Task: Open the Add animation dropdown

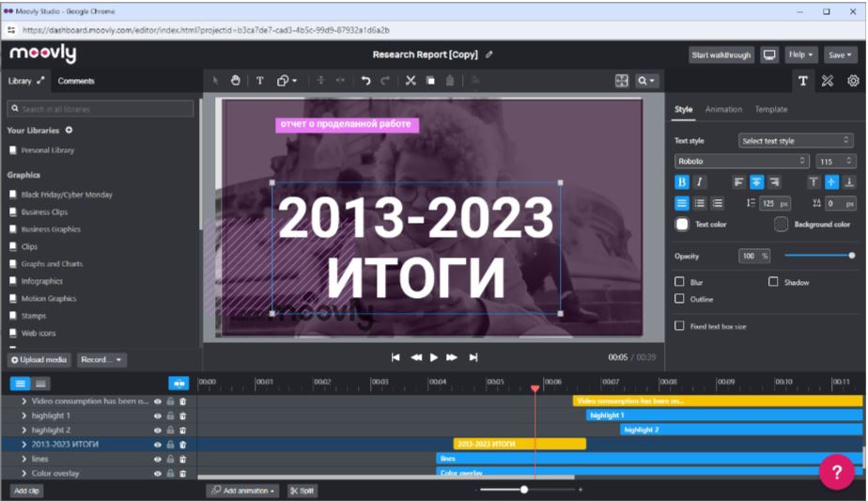Action: click(x=242, y=491)
